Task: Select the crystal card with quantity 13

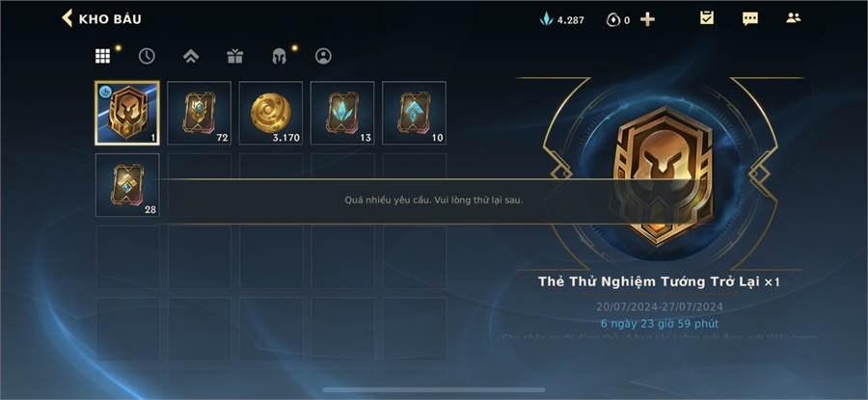Action: [342, 113]
